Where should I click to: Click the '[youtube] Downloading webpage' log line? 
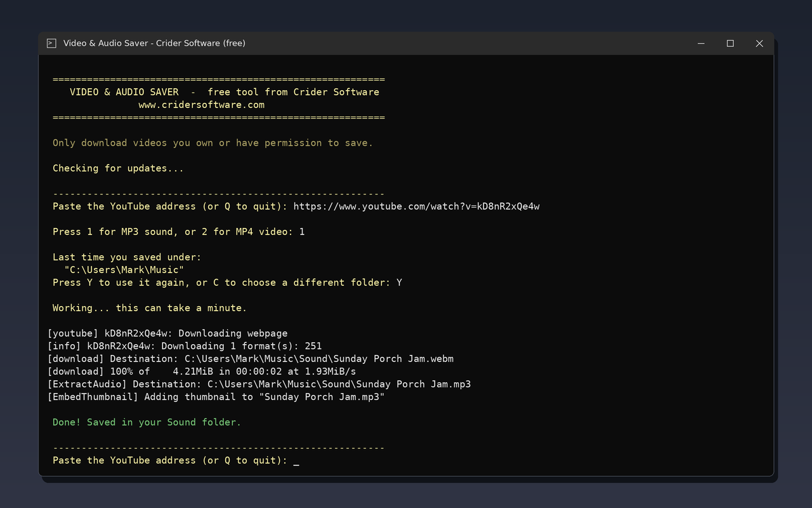point(167,333)
